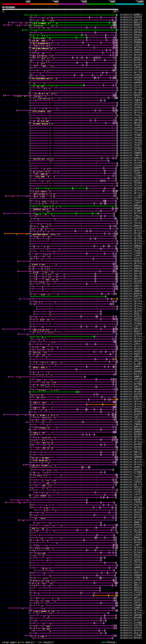The height and width of the screenshot is (644, 146).
Task: Open hit UniRef100_Q9ST69
Action: [x=131, y=30]
